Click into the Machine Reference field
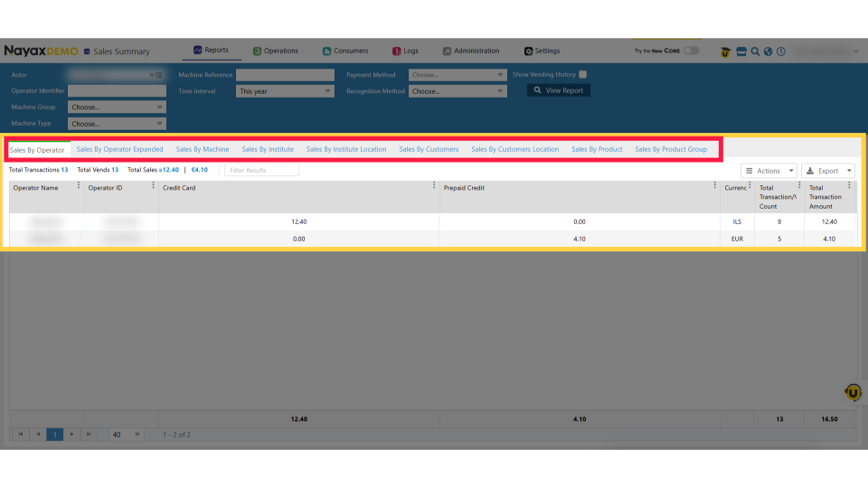This screenshot has width=868, height=488. [x=285, y=75]
